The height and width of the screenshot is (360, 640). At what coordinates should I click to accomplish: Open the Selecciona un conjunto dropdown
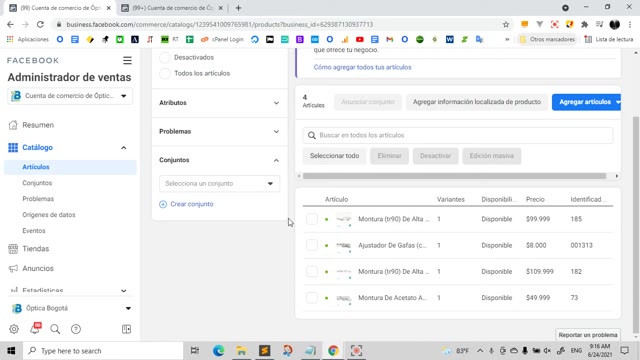(x=220, y=184)
